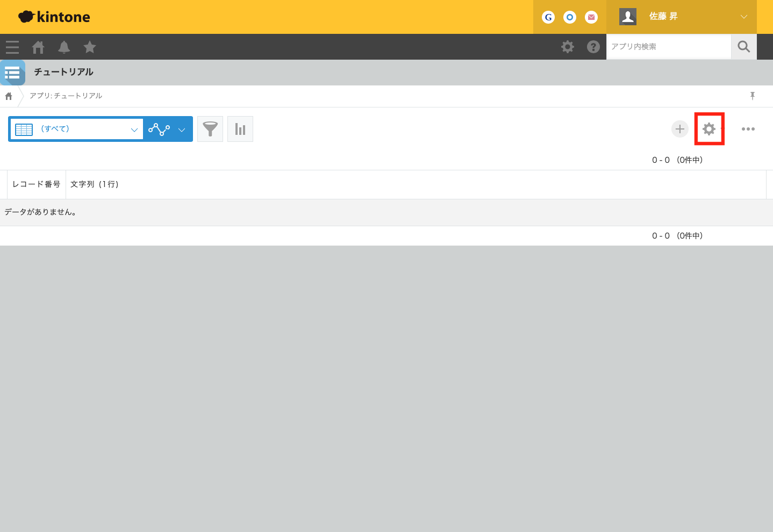Open the bar chart aggregate icon

[240, 129]
